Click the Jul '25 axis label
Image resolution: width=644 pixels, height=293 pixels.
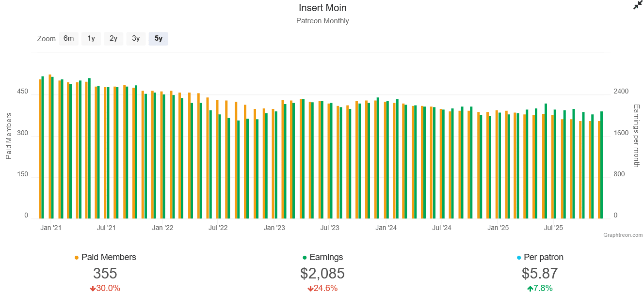click(x=553, y=227)
